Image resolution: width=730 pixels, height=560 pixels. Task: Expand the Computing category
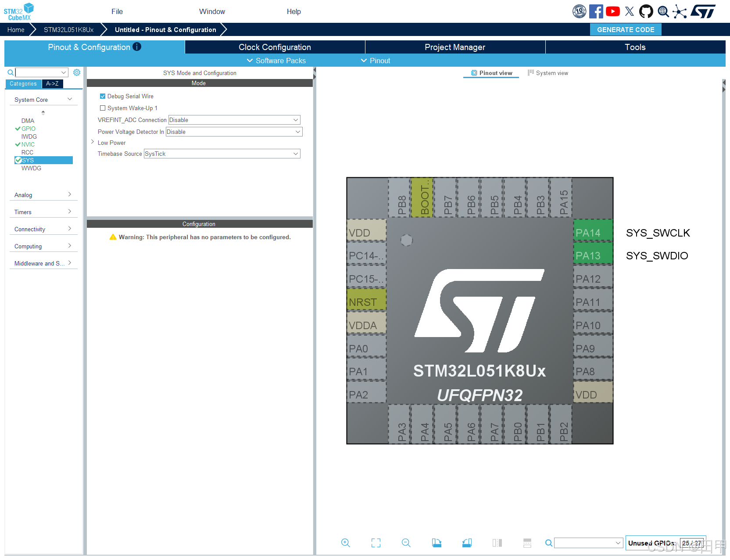click(43, 246)
